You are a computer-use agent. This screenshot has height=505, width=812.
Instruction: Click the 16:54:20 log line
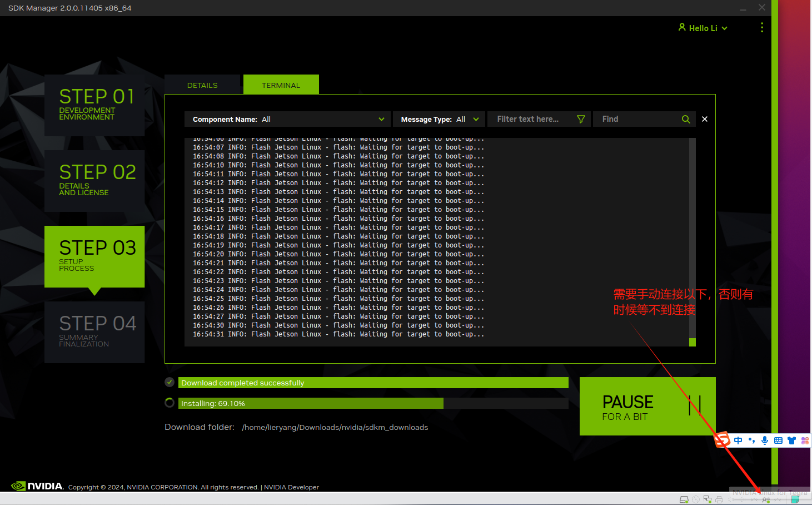pyautogui.click(x=338, y=254)
